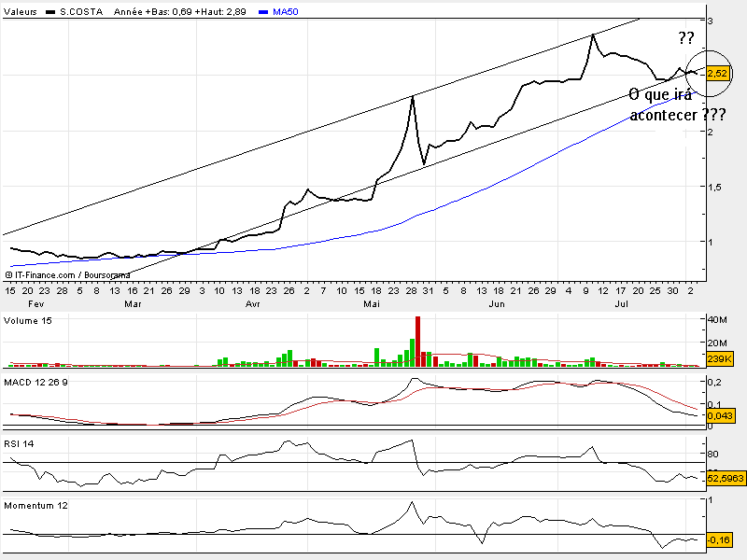Screen dimensions: 747x560
Task: Select the MA50 legend text
Action: pyautogui.click(x=286, y=12)
